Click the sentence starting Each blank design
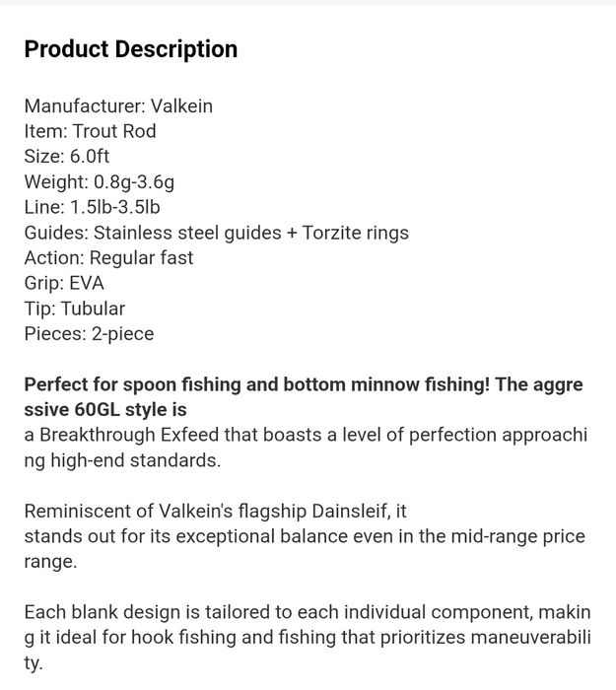This screenshot has width=616, height=690. [197, 612]
